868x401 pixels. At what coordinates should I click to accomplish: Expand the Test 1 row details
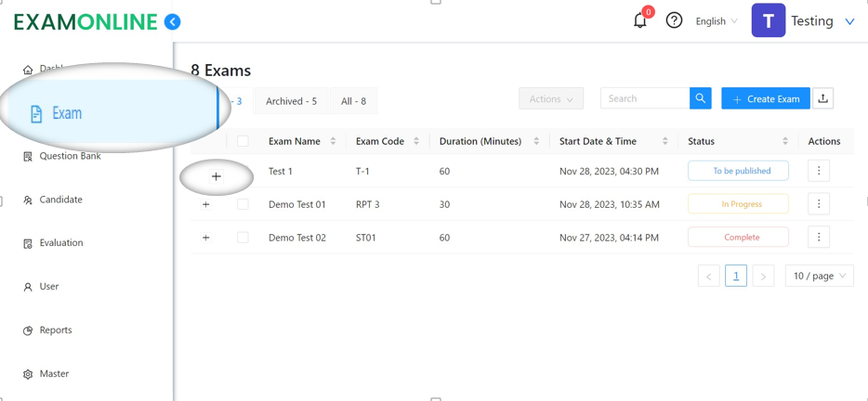[216, 176]
